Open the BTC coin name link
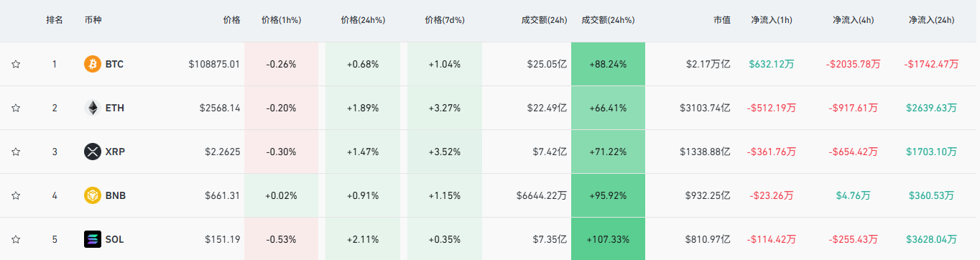980x260 pixels. [114, 64]
